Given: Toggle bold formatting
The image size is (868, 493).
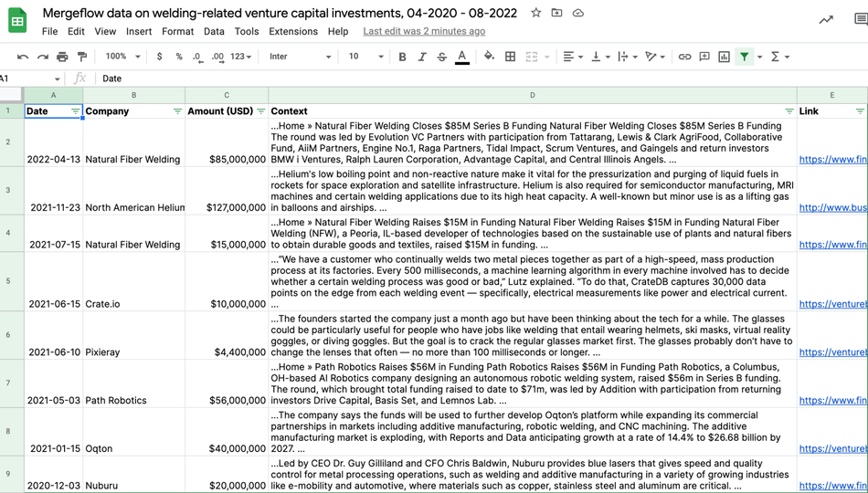Looking at the screenshot, I should click(x=402, y=57).
